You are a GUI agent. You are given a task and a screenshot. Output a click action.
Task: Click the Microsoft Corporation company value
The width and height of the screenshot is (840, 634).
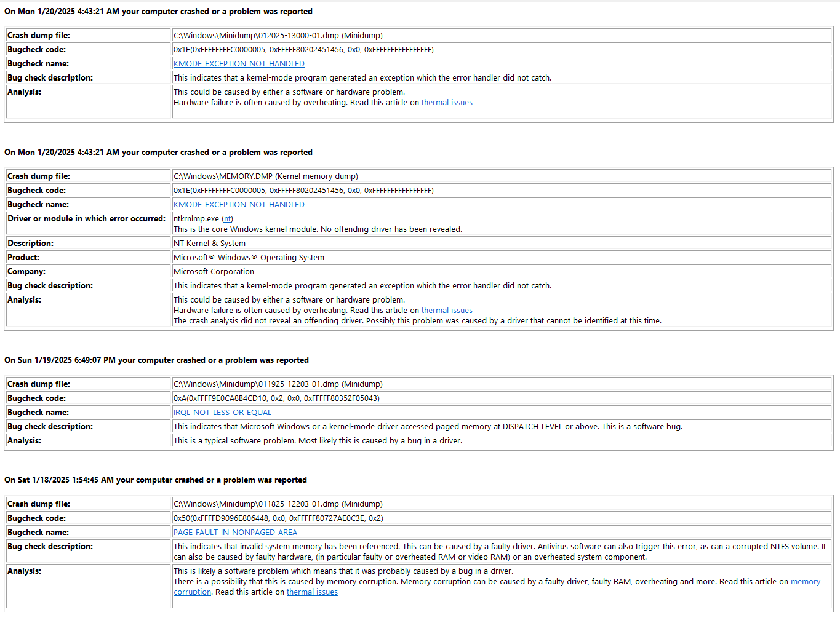click(x=214, y=272)
